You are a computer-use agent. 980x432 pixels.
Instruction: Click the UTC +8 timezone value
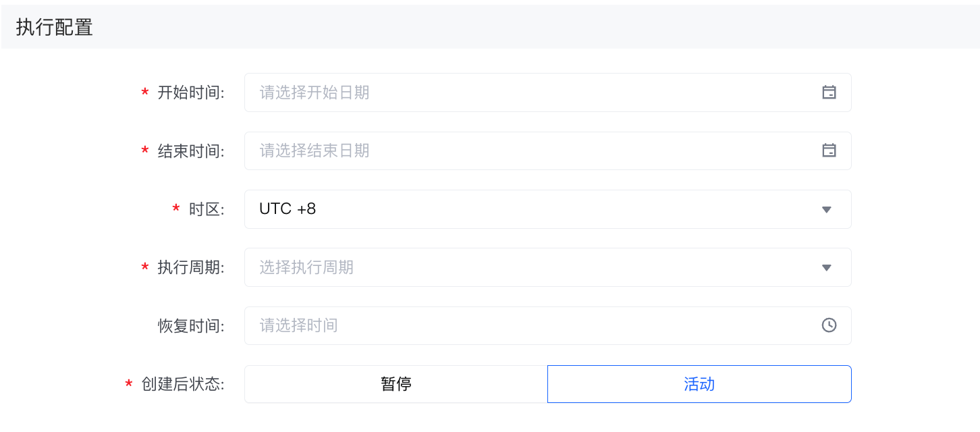click(x=288, y=209)
